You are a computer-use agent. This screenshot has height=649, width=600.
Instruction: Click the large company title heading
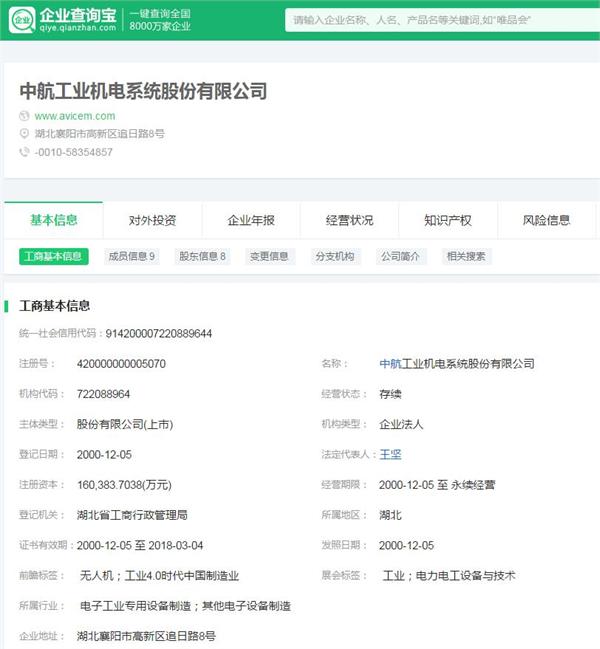click(143, 91)
